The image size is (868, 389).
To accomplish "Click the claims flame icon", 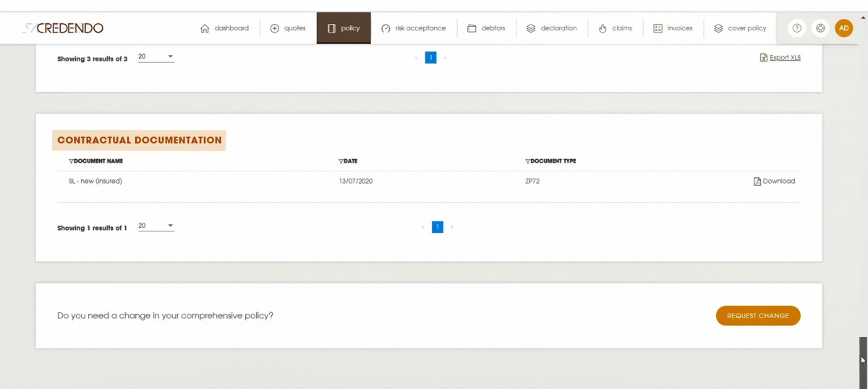I will pyautogui.click(x=603, y=28).
